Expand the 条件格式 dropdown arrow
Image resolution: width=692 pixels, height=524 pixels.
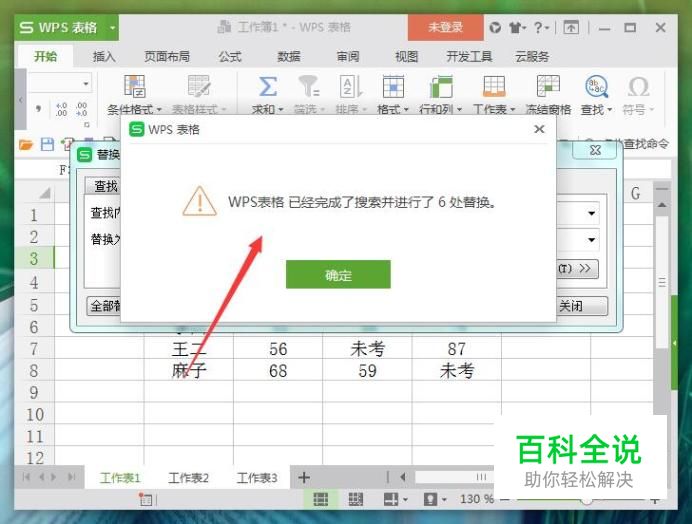(159, 109)
